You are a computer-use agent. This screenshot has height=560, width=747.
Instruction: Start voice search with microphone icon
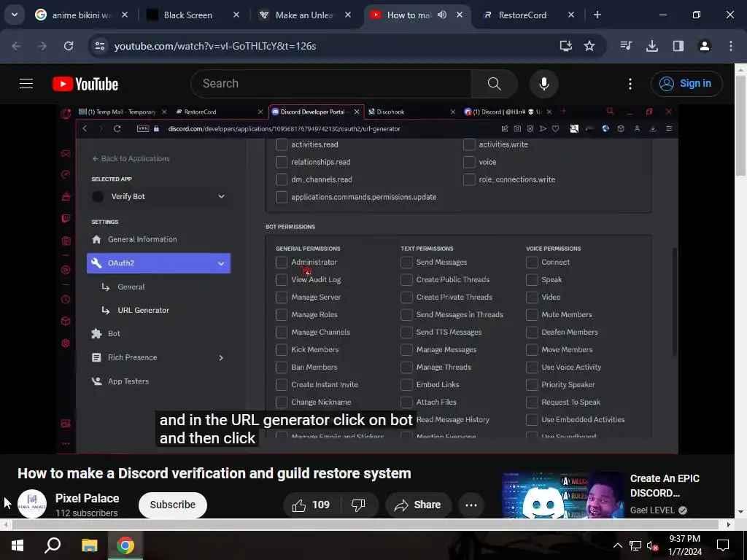click(x=543, y=84)
